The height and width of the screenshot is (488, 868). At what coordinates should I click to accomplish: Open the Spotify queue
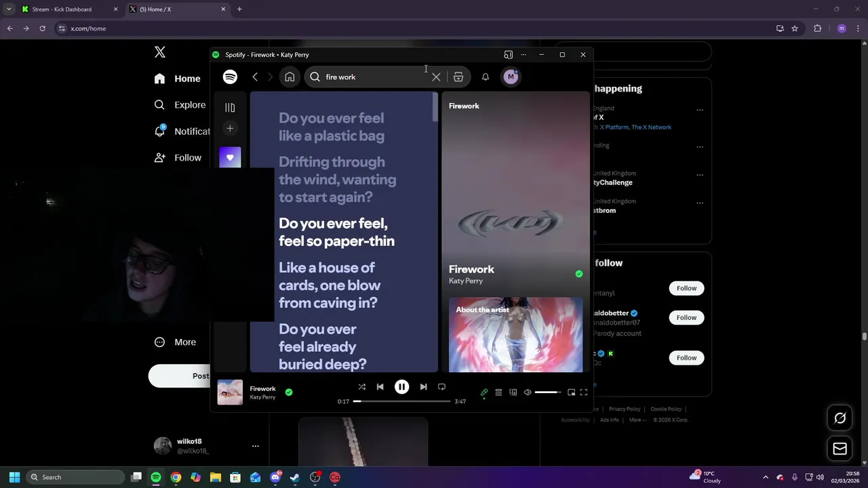coord(498,392)
